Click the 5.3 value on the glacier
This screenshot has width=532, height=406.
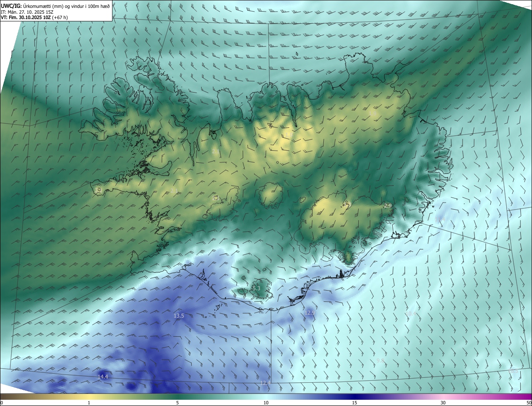point(256,288)
